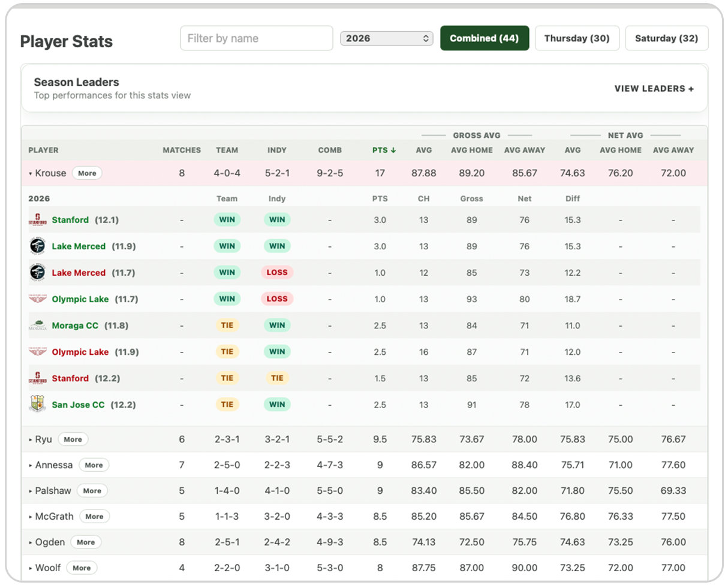Viewport: 728px width, 585px height.
Task: Select the Combined (44) tab
Action: (x=485, y=38)
